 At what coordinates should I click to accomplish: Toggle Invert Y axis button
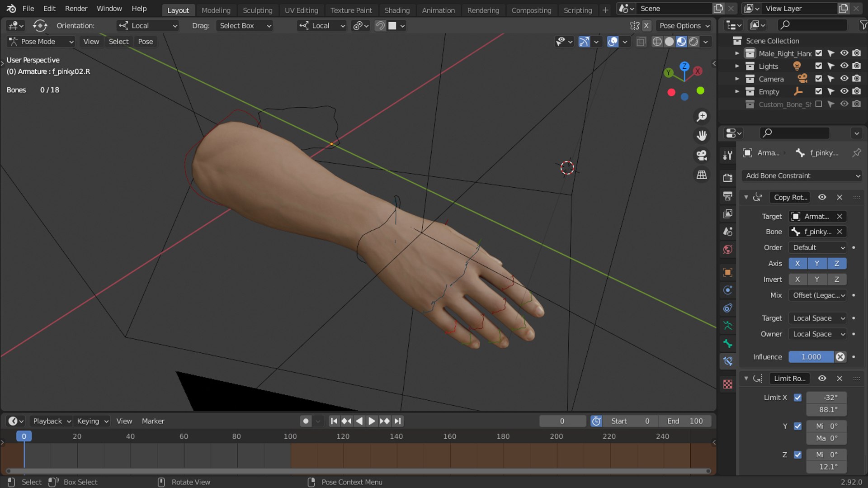click(x=816, y=280)
